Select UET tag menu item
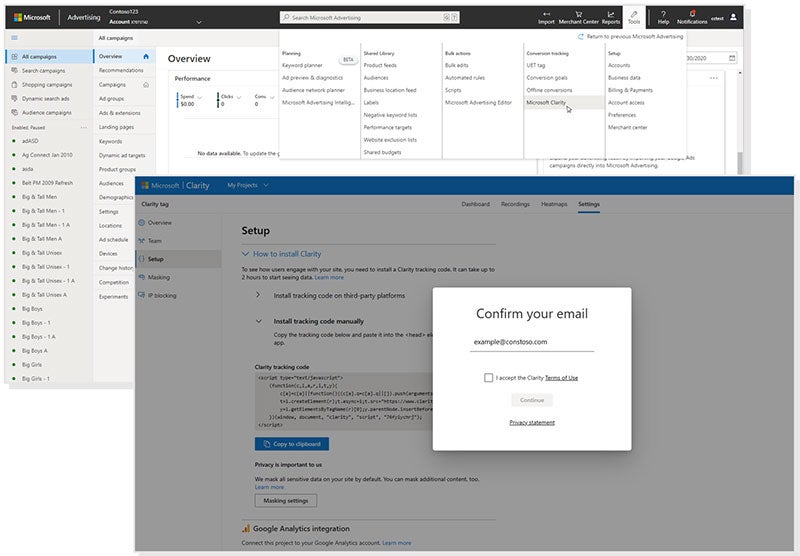800x556 pixels. click(x=536, y=65)
